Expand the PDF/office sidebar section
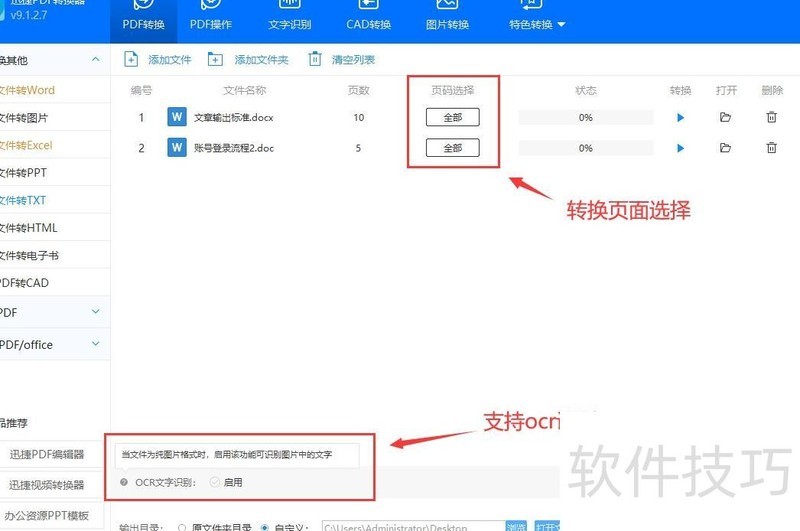This screenshot has height=531, width=800. 96,344
